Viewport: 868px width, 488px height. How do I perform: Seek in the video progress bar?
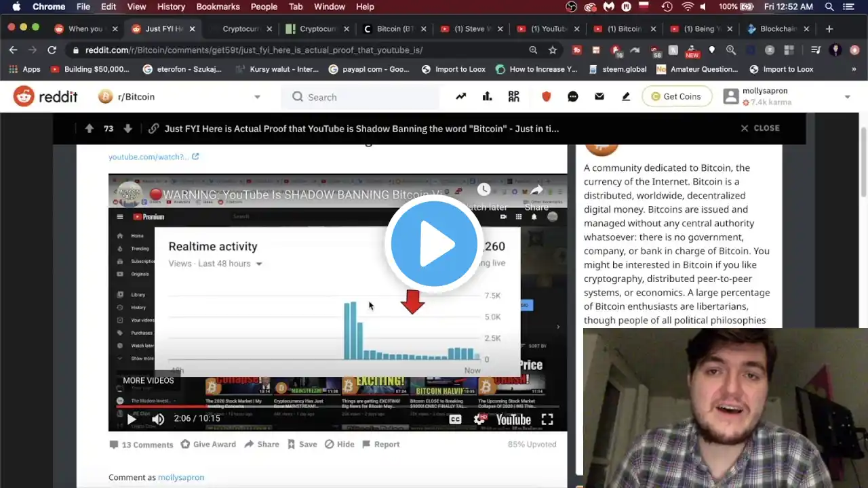(338, 407)
